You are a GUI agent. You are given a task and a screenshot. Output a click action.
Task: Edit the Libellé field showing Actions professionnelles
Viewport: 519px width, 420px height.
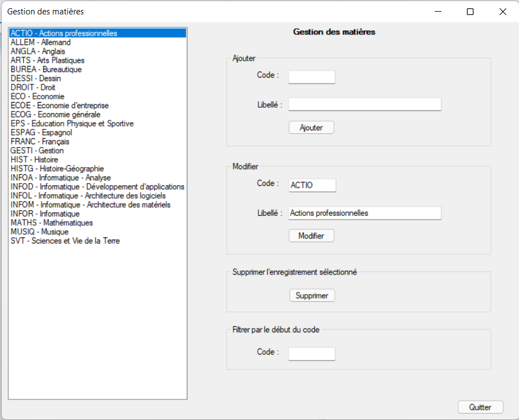(x=364, y=213)
